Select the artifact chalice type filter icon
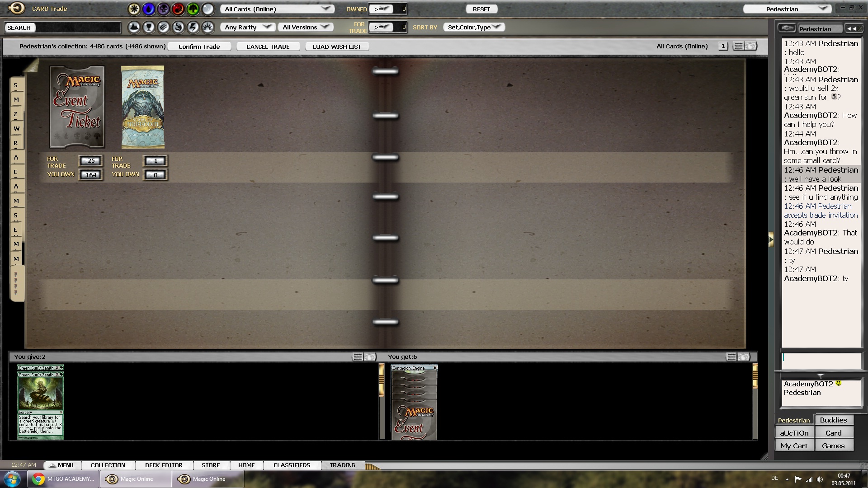The height and width of the screenshot is (488, 868). 149,27
